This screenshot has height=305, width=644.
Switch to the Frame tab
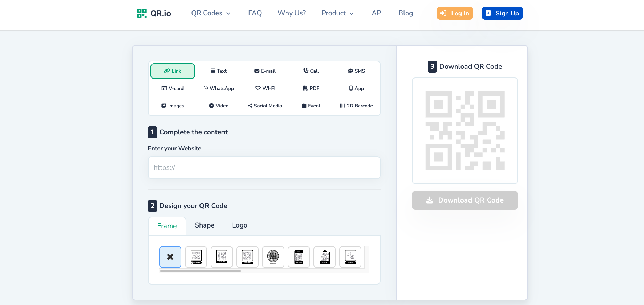[x=167, y=226]
